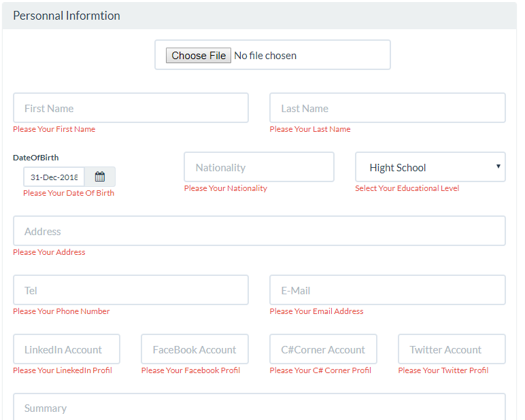525x420 pixels.
Task: Select the FaceBook Account field
Action: click(194, 349)
